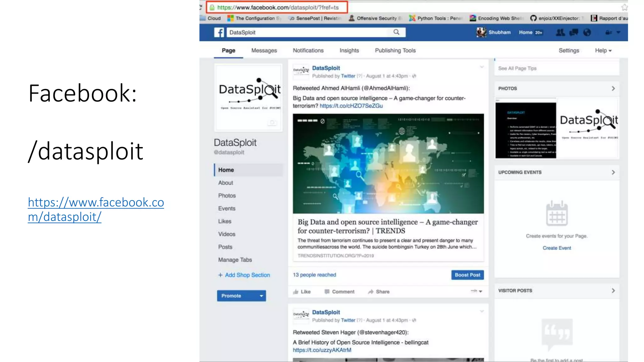Open the Rapport d'au bookmark
The image size is (644, 362).
coord(609,18)
